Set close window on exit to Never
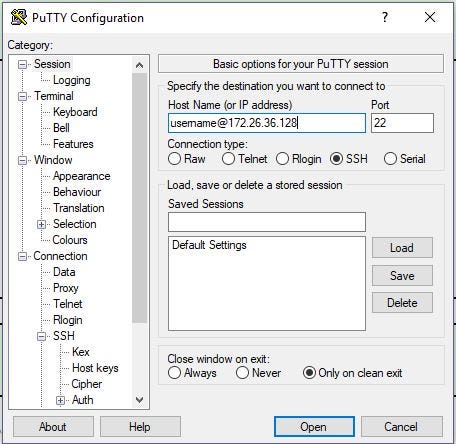 242,373
